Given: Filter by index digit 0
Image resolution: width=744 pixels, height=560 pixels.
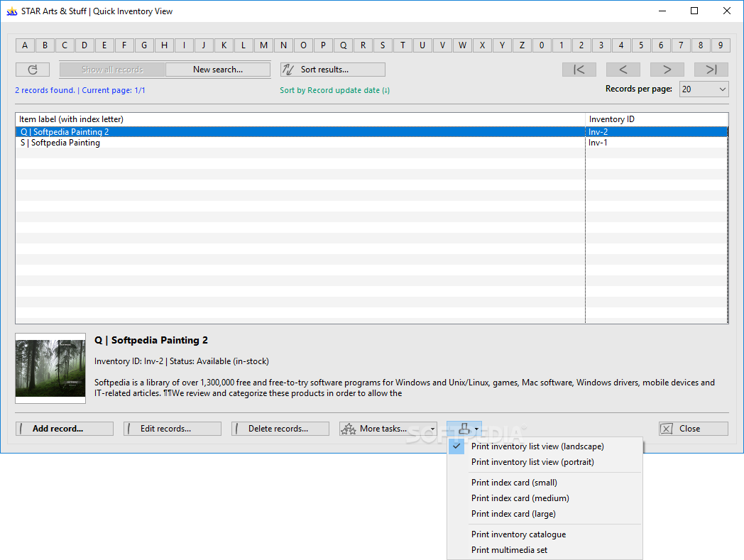Looking at the screenshot, I should coord(542,45).
